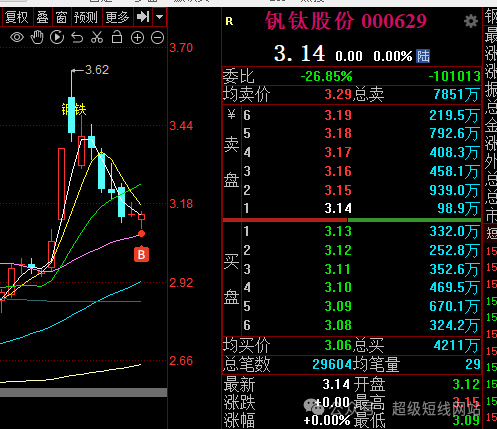This screenshot has width=497, height=429.
Task: Click the blue 陆 connect badge
Action: pos(423,56)
